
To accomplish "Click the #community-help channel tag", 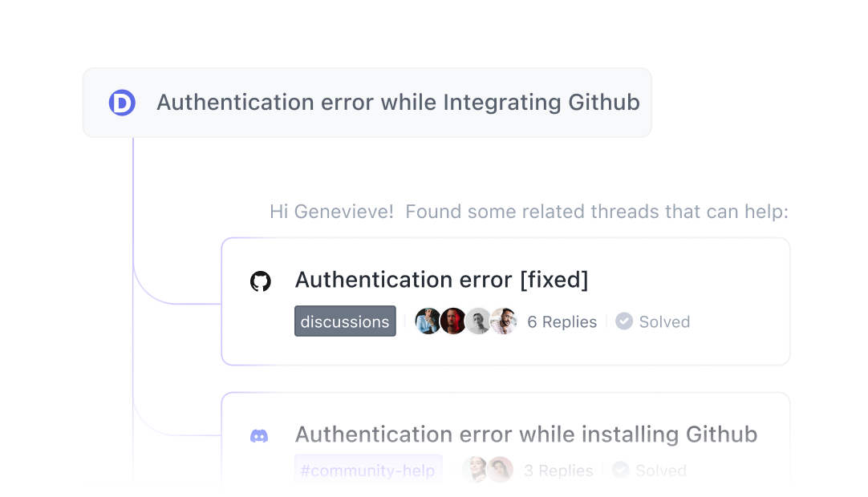I will tap(368, 471).
